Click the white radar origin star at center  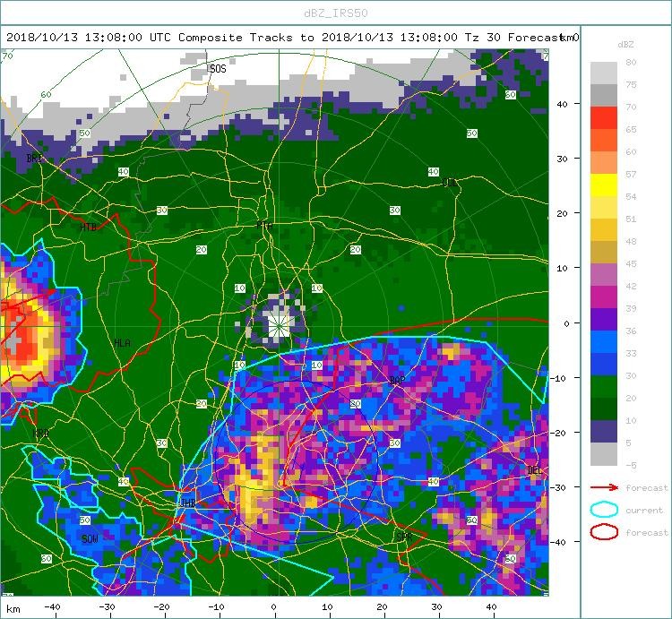(279, 326)
